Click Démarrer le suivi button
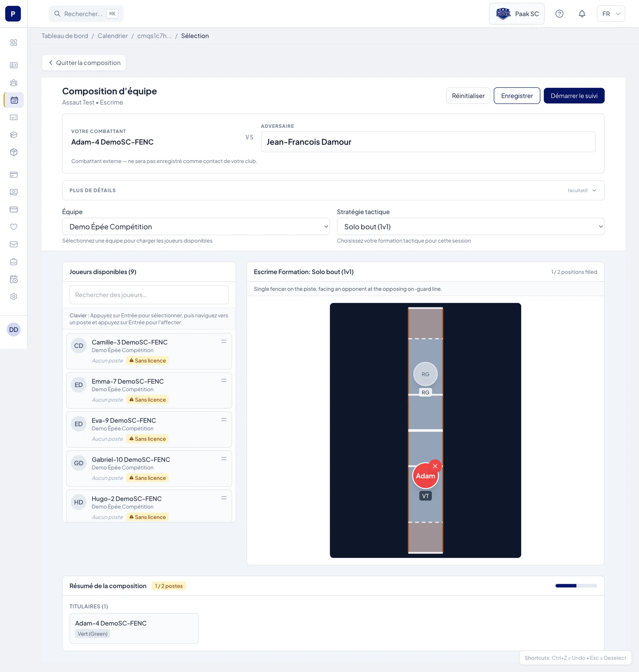The width and height of the screenshot is (639, 672). click(x=574, y=96)
